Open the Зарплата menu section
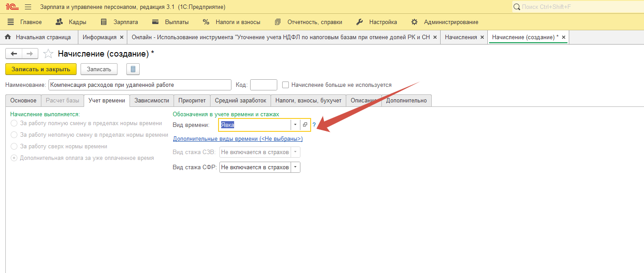The width and height of the screenshot is (644, 273). tap(120, 22)
